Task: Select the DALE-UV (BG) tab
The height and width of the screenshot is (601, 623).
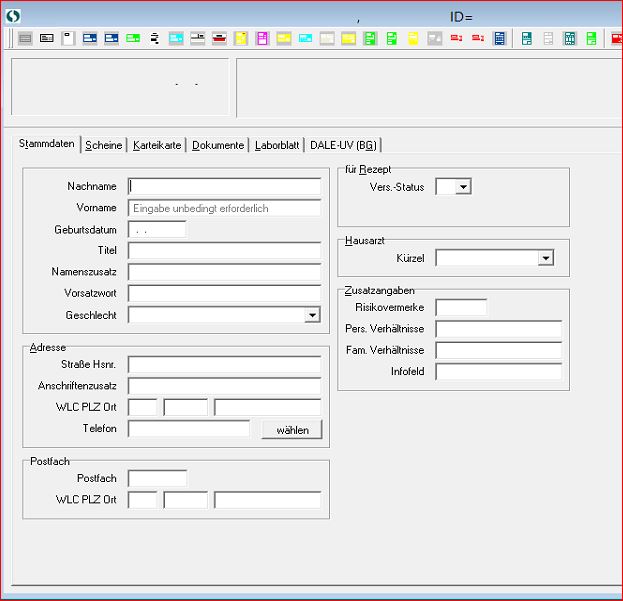Action: pos(344,145)
